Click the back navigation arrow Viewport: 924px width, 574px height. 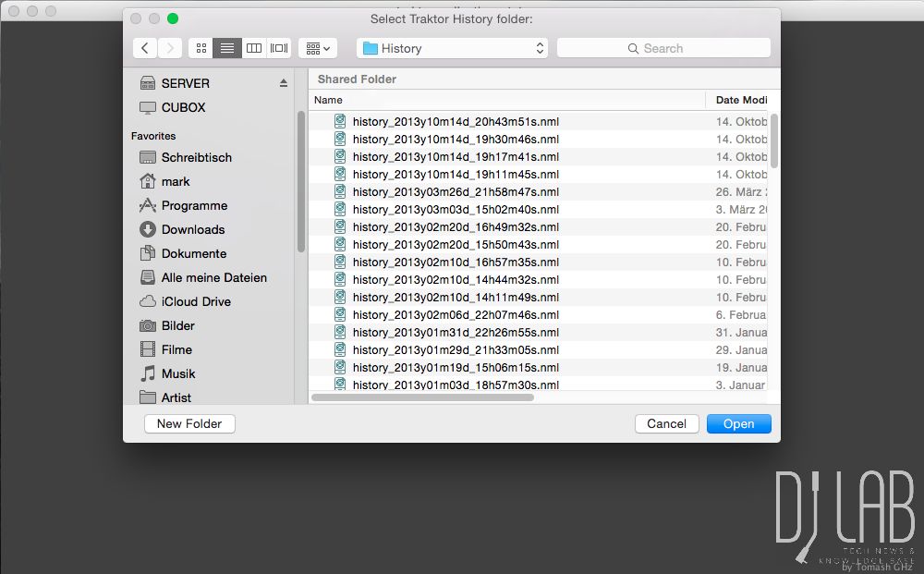(x=145, y=48)
